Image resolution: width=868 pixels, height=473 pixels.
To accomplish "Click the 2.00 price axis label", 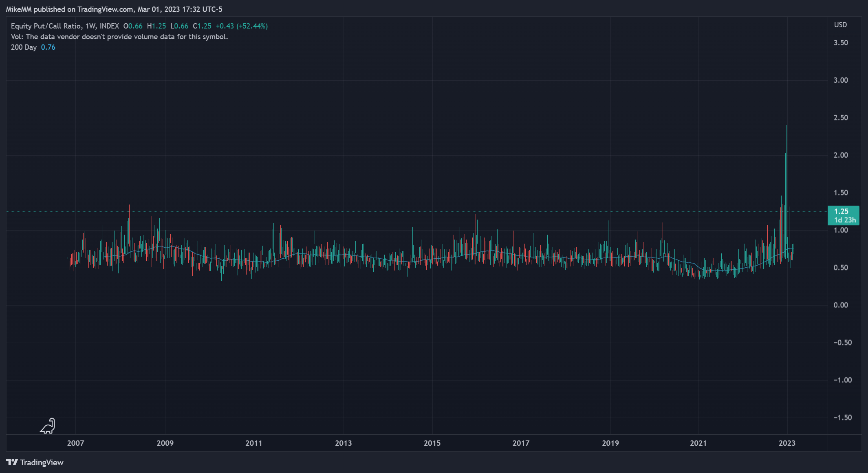I will click(x=841, y=155).
